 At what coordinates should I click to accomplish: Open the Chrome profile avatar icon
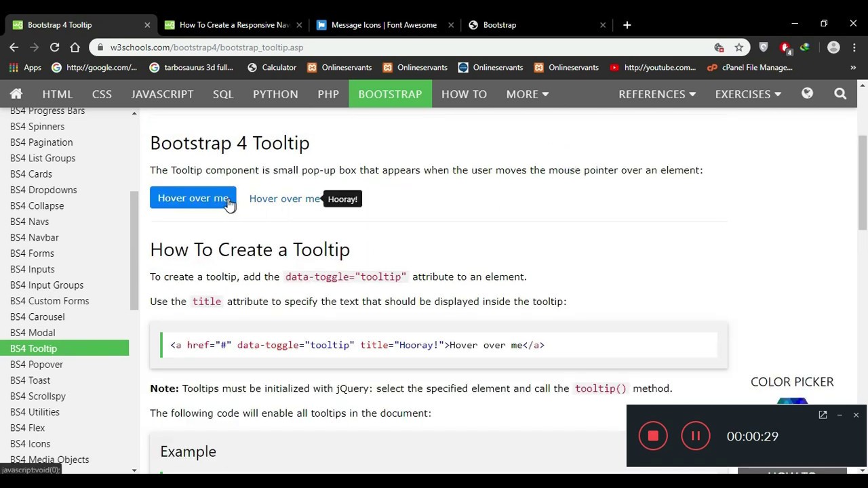point(833,47)
